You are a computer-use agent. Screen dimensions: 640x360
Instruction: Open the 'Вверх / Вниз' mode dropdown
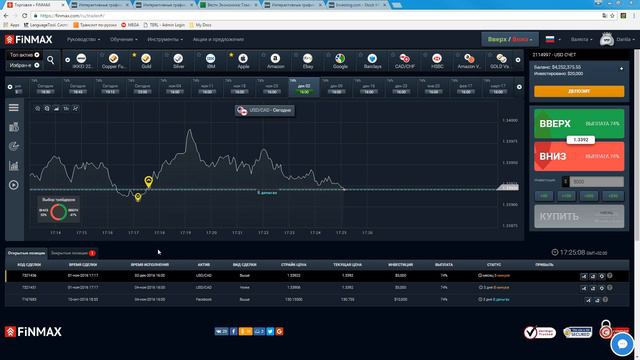(x=510, y=40)
